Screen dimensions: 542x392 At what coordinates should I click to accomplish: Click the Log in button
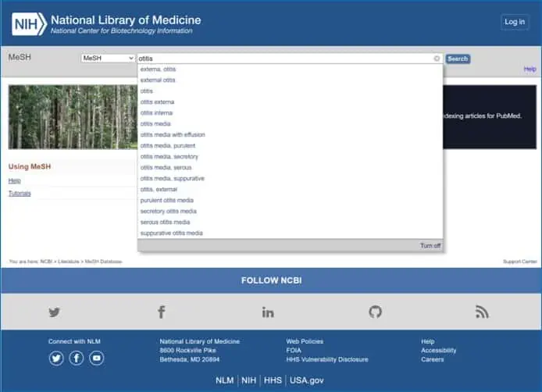(x=515, y=22)
